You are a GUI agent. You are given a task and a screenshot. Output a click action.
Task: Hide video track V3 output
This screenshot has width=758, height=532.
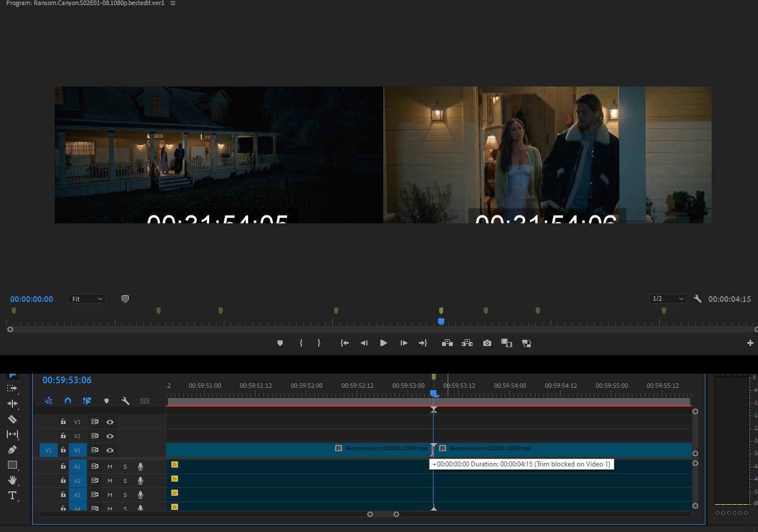pyautogui.click(x=110, y=422)
